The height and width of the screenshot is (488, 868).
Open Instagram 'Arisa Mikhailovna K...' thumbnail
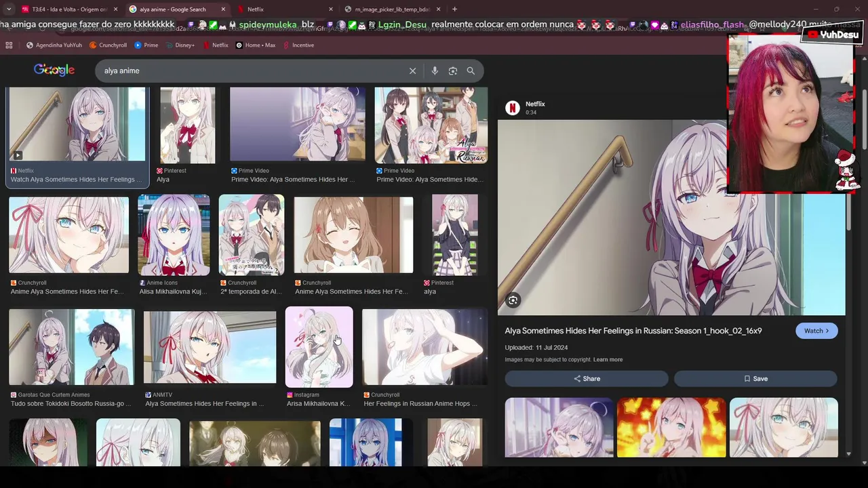click(319, 347)
